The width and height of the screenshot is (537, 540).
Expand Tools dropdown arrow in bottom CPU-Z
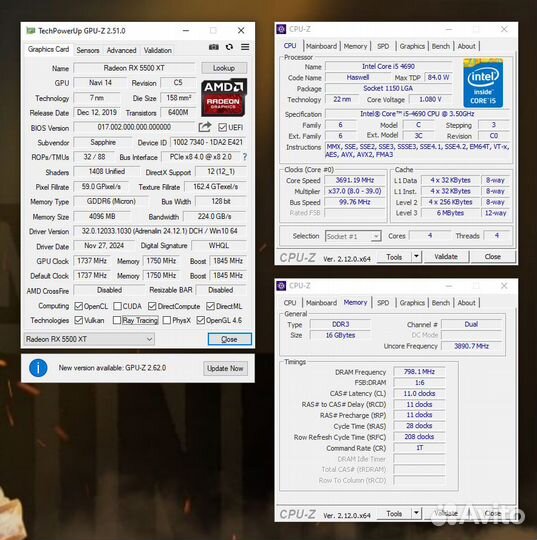[416, 513]
